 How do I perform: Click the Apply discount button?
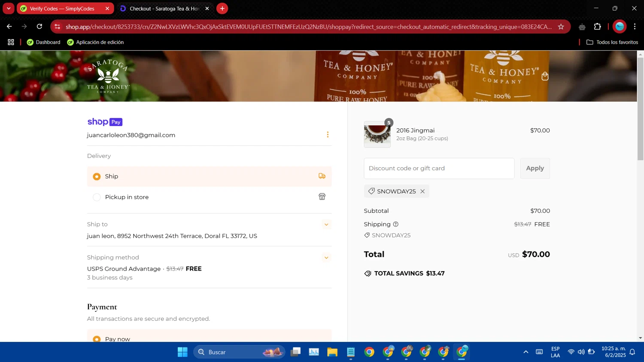[x=535, y=168]
